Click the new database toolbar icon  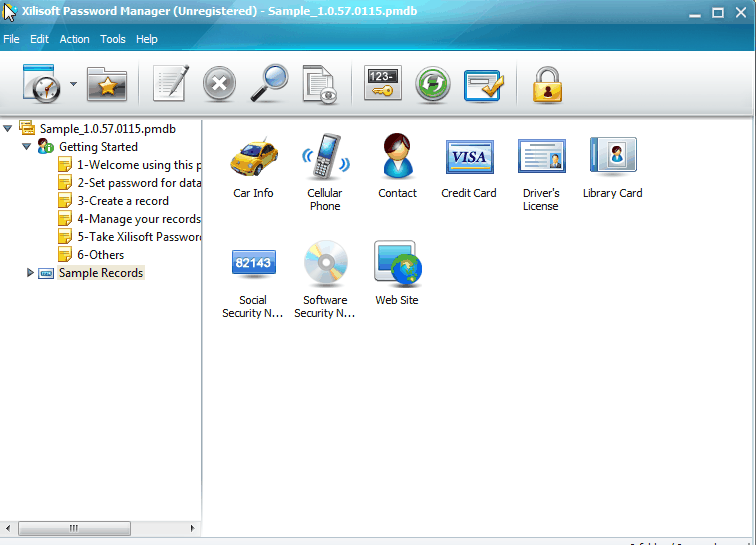click(x=42, y=83)
